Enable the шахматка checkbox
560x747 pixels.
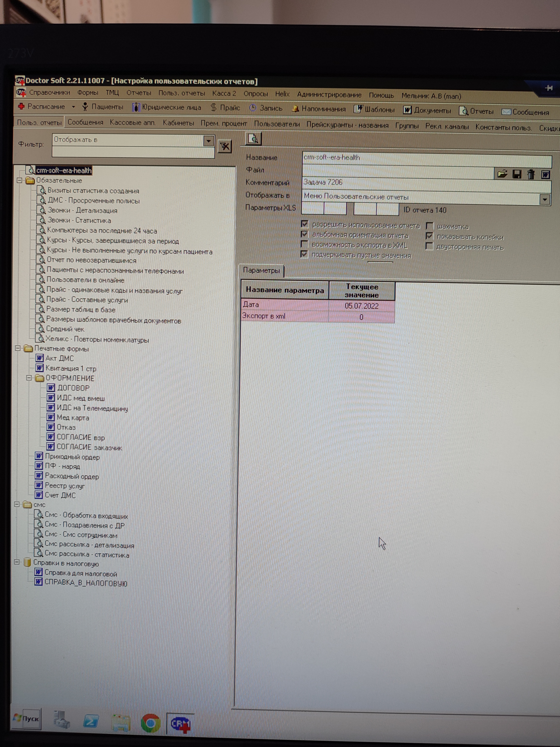pyautogui.click(x=429, y=226)
